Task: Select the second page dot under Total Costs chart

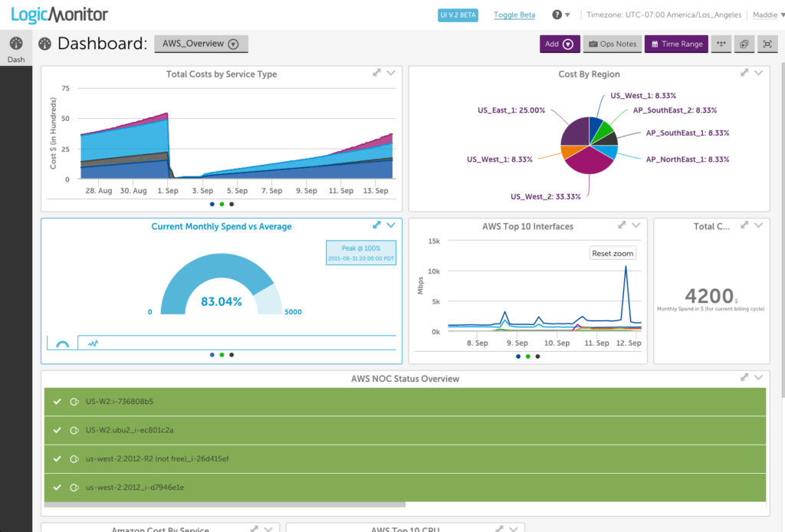Action: (x=221, y=204)
